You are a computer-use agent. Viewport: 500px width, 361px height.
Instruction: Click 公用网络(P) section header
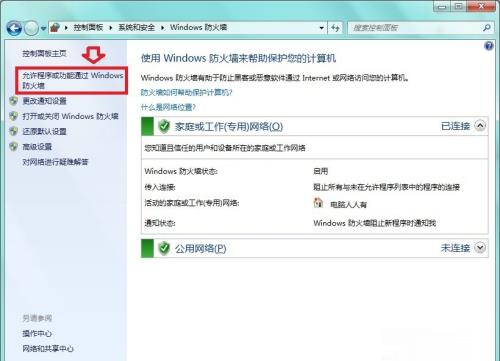315,248
